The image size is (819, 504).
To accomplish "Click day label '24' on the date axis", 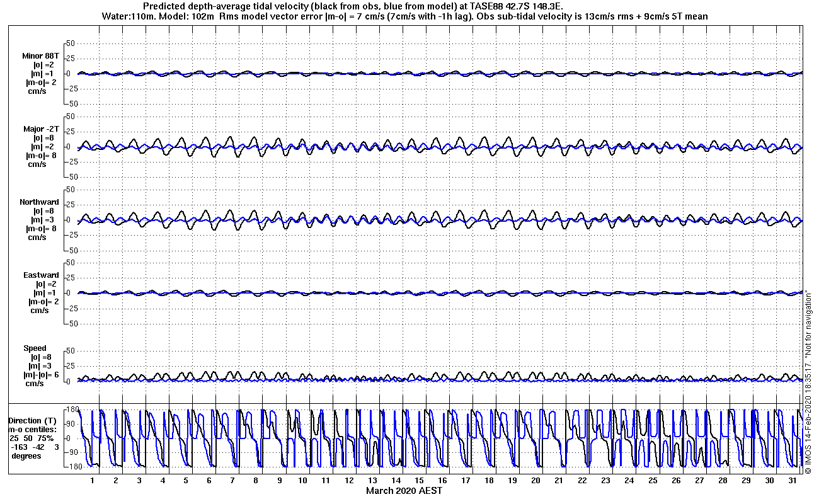I will tap(629, 480).
